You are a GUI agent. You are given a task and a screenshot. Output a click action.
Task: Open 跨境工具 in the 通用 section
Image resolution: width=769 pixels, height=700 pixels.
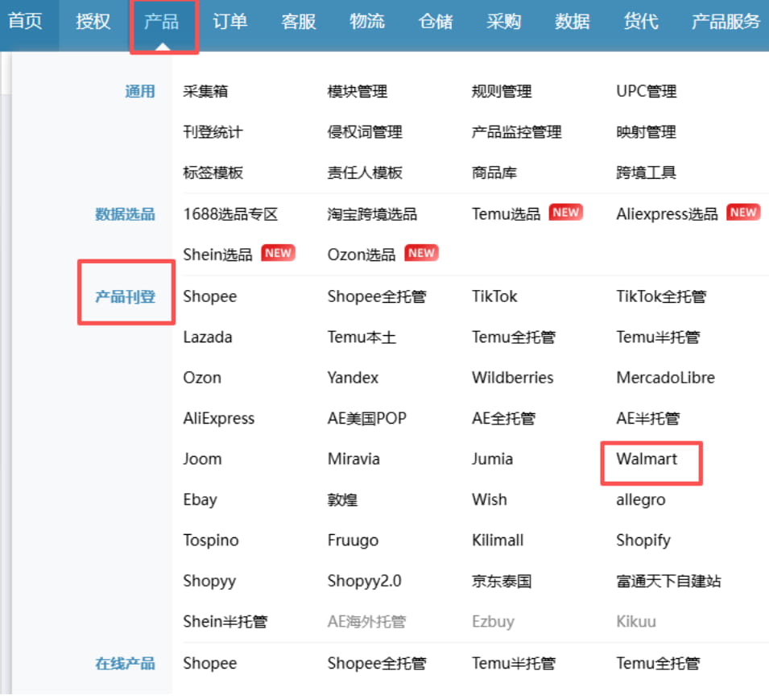(646, 172)
